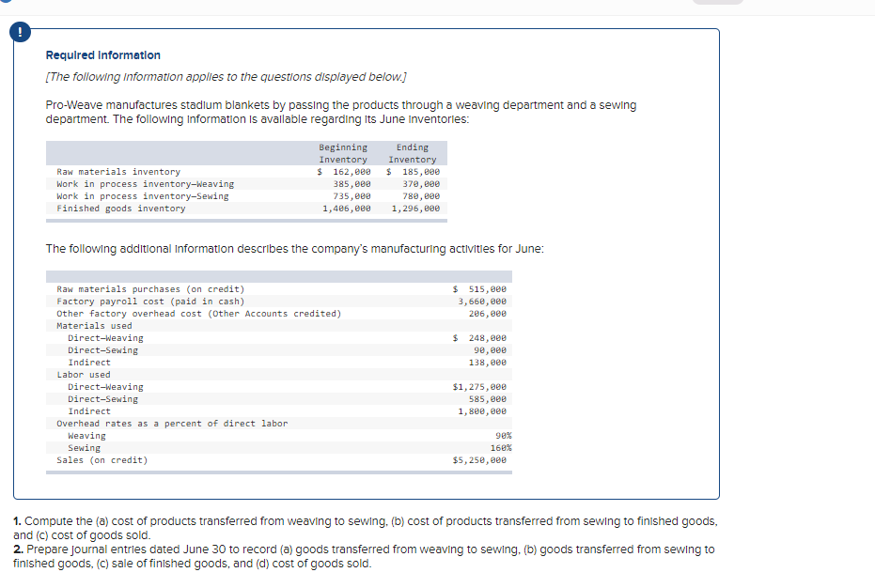
Task: Select 'Other factory overhead cost' label
Action: (x=198, y=314)
